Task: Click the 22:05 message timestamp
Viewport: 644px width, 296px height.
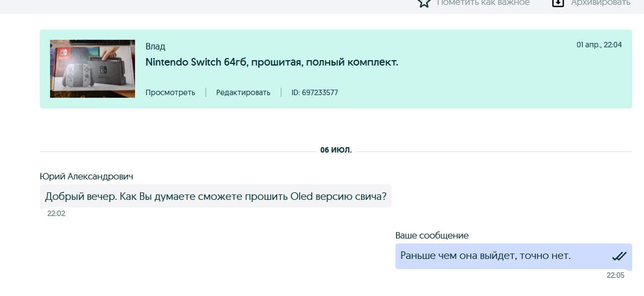Action: [x=615, y=276]
